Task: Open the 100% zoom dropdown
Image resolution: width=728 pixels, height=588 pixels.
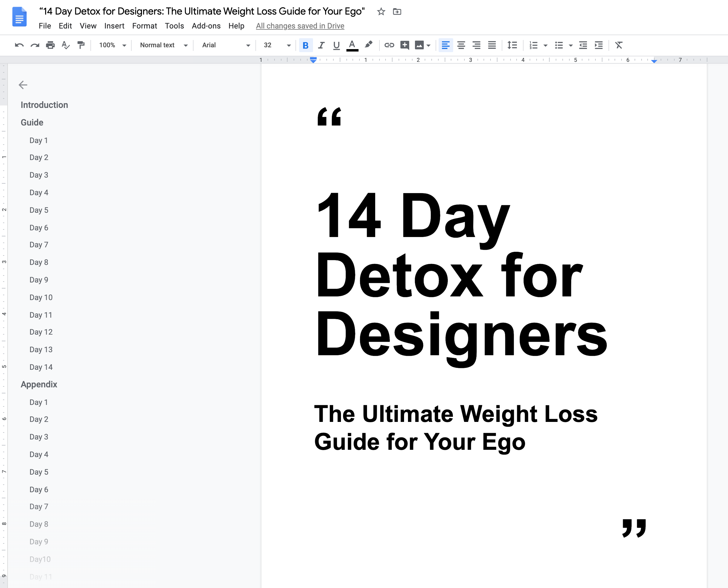Action: tap(113, 45)
